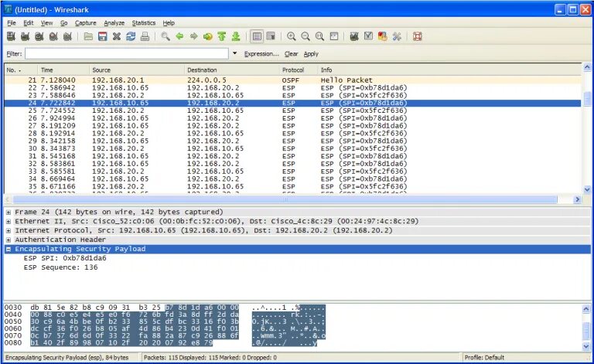Click packet list scroll-down arrow

(x=587, y=189)
